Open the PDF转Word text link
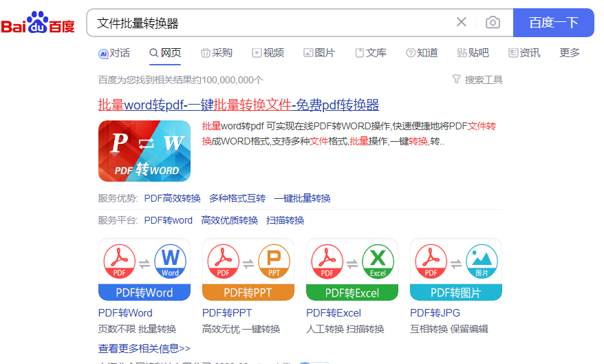 pyautogui.click(x=125, y=313)
